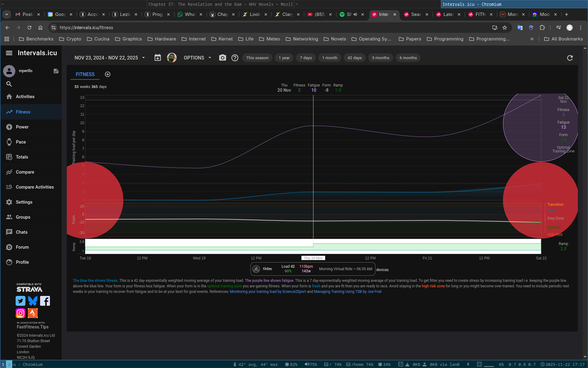The image size is (588, 368).
Task: Select the This season range chip
Action: tap(257, 58)
